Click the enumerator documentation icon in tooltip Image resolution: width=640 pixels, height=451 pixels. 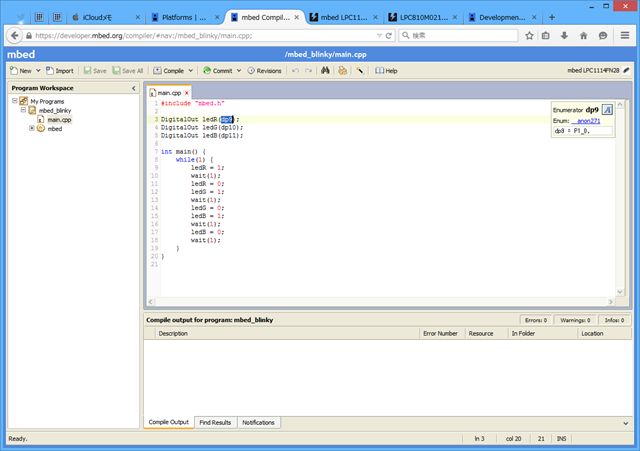point(607,108)
